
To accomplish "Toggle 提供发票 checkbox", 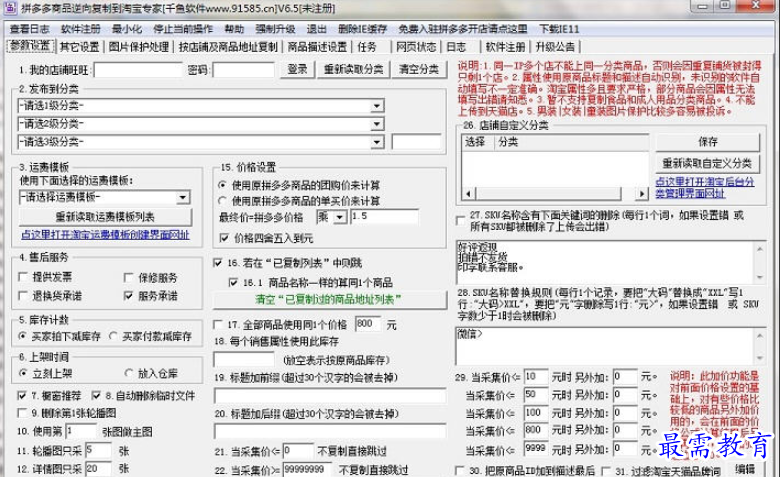I will point(22,277).
